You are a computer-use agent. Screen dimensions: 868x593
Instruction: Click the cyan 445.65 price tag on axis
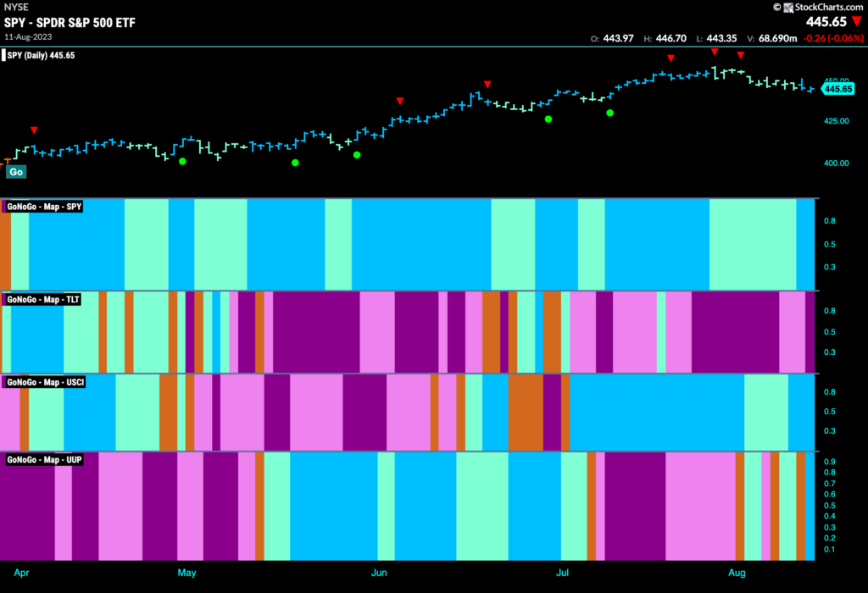click(838, 89)
